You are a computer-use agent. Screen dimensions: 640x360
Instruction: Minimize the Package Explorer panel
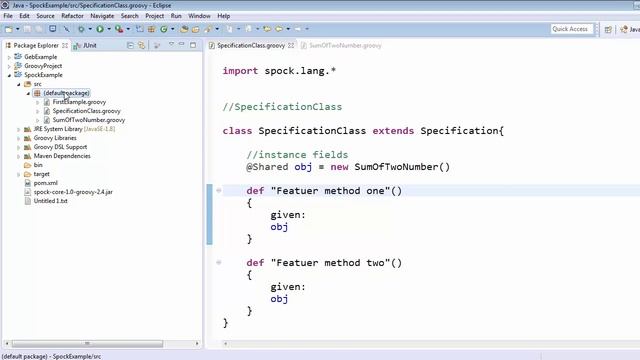[182, 44]
